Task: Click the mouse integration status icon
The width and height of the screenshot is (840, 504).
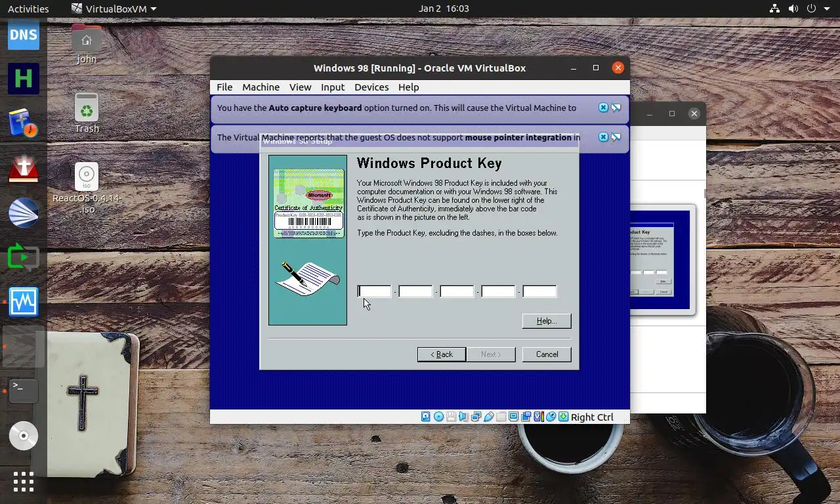Action: (551, 417)
